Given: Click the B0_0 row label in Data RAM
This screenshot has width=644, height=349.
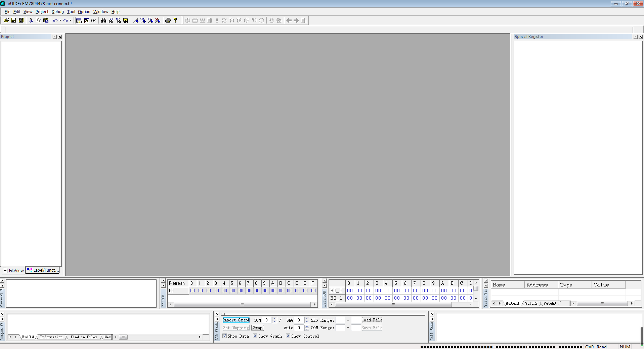Looking at the screenshot, I should pos(337,291).
